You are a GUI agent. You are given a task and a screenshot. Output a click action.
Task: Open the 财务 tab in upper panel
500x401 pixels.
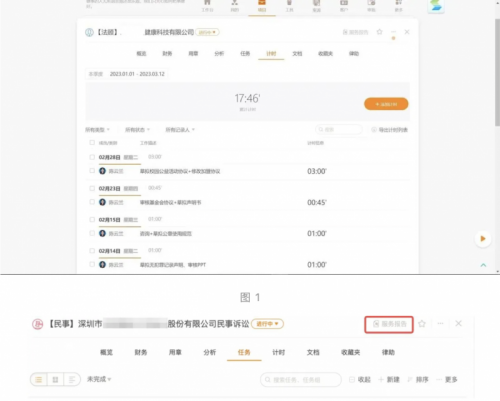pos(167,54)
